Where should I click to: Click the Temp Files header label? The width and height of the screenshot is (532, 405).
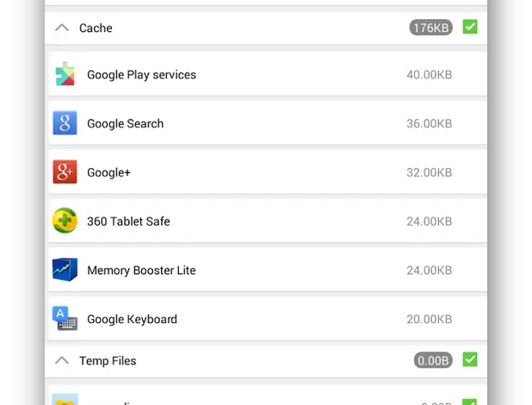coord(108,361)
